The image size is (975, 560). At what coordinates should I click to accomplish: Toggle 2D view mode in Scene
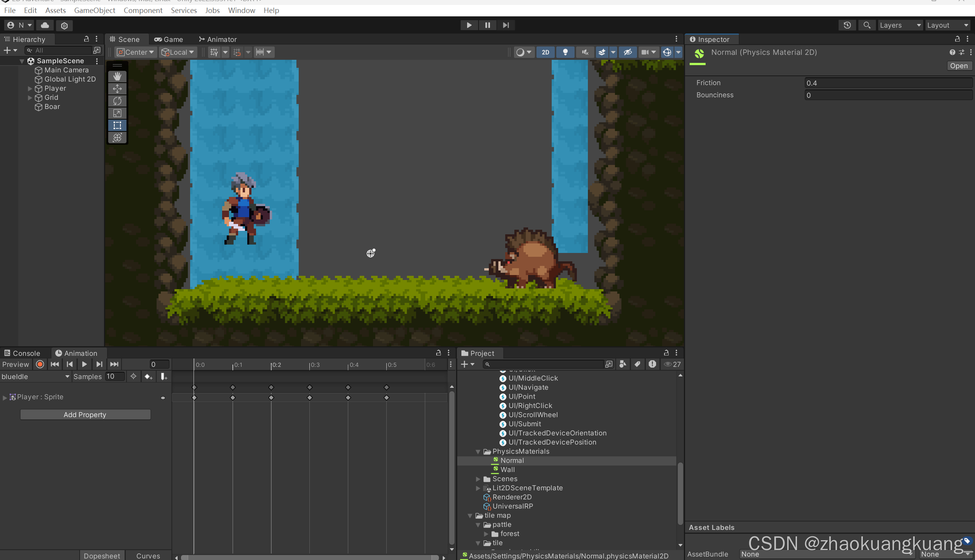[x=545, y=52]
